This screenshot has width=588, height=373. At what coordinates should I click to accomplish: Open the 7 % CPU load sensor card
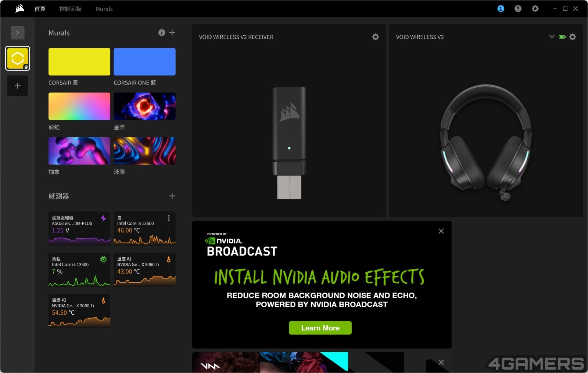[x=79, y=269]
